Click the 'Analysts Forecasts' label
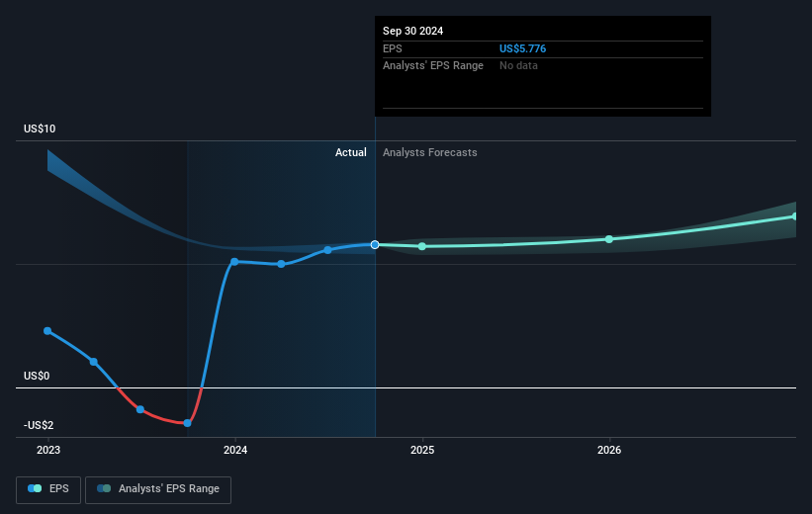The height and width of the screenshot is (514, 812). (430, 152)
